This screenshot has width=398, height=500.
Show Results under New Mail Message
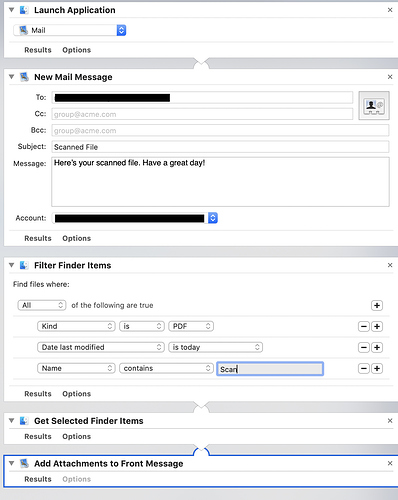(38, 238)
